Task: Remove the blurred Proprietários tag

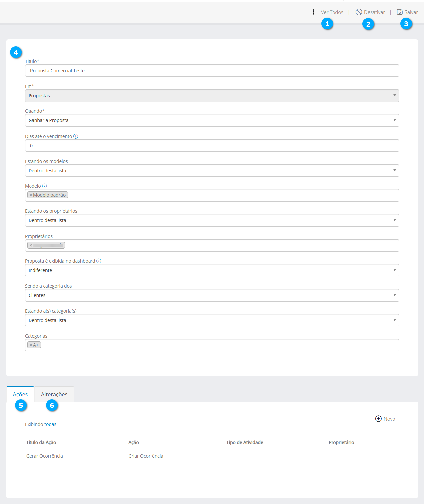Action: click(x=31, y=246)
